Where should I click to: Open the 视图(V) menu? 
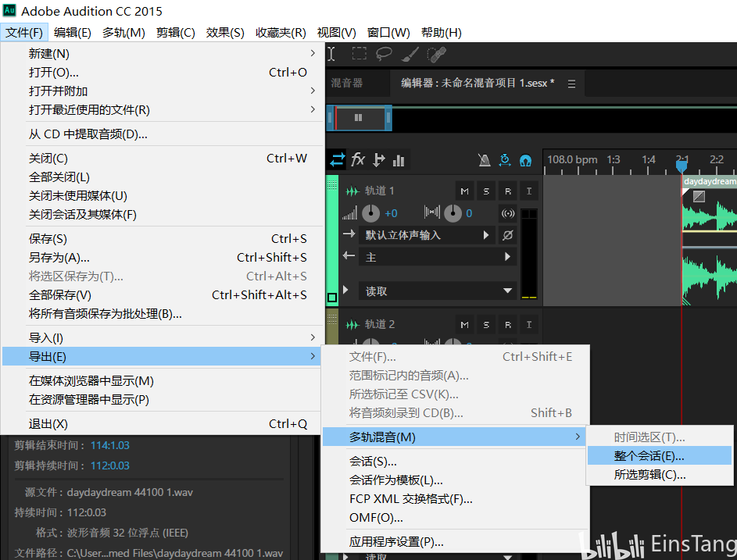coord(337,33)
